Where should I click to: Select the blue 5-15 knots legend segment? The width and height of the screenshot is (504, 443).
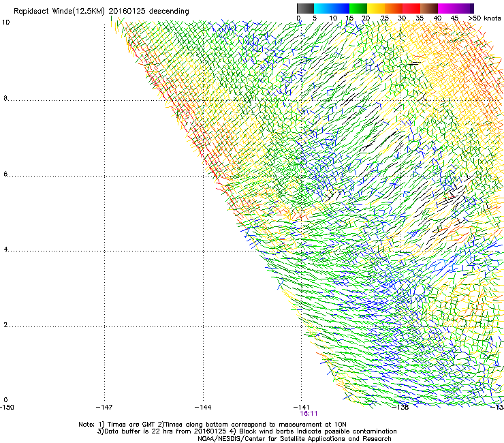coord(332,8)
